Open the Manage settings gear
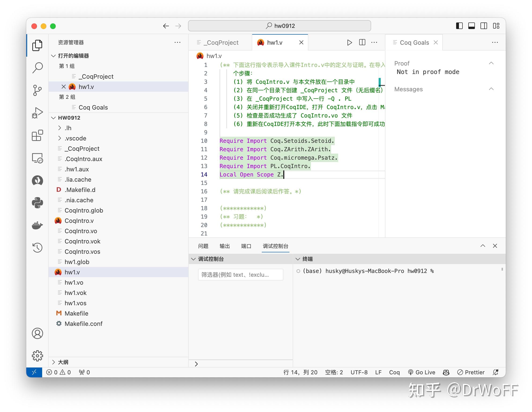 click(x=37, y=356)
